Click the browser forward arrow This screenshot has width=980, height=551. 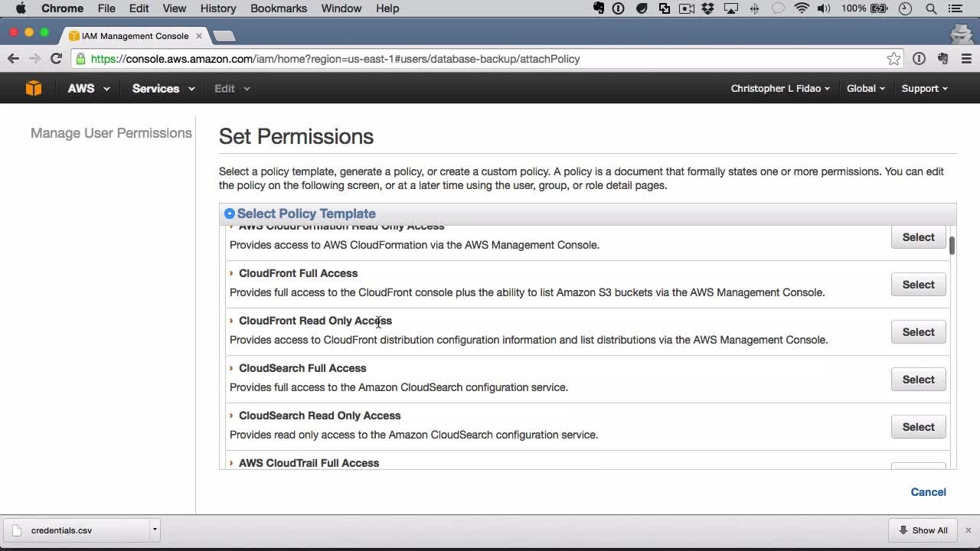coord(34,59)
